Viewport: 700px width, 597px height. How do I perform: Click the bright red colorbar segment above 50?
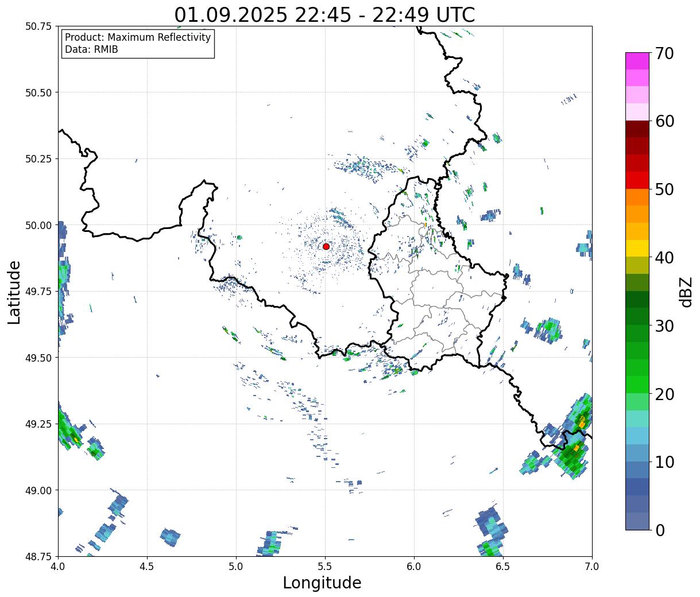pyautogui.click(x=637, y=180)
